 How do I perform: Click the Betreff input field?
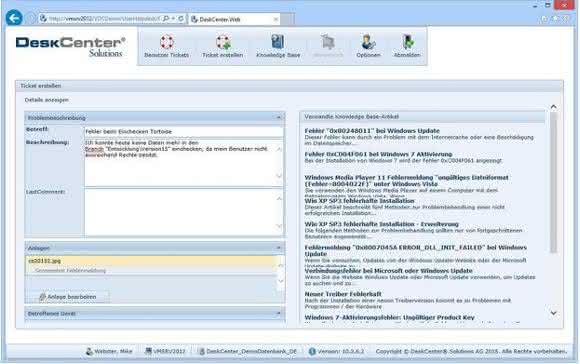pyautogui.click(x=184, y=131)
